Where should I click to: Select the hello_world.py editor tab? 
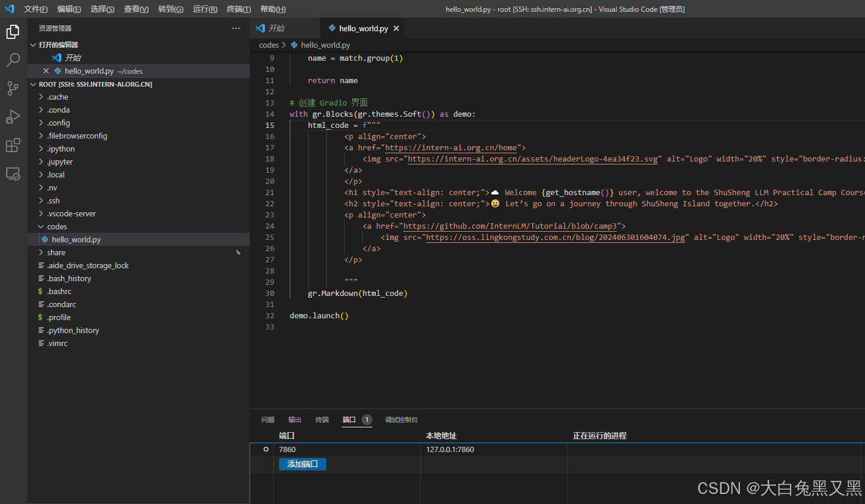363,28
